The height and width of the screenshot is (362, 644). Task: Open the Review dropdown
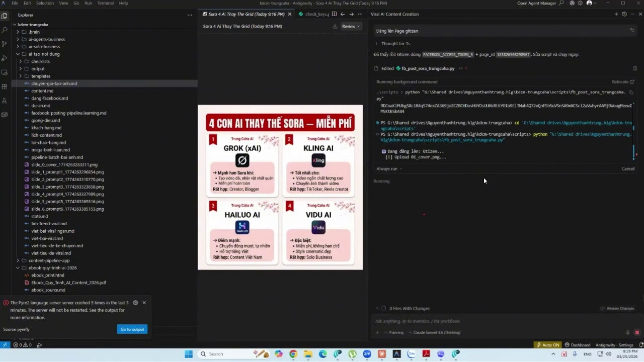[x=351, y=26]
